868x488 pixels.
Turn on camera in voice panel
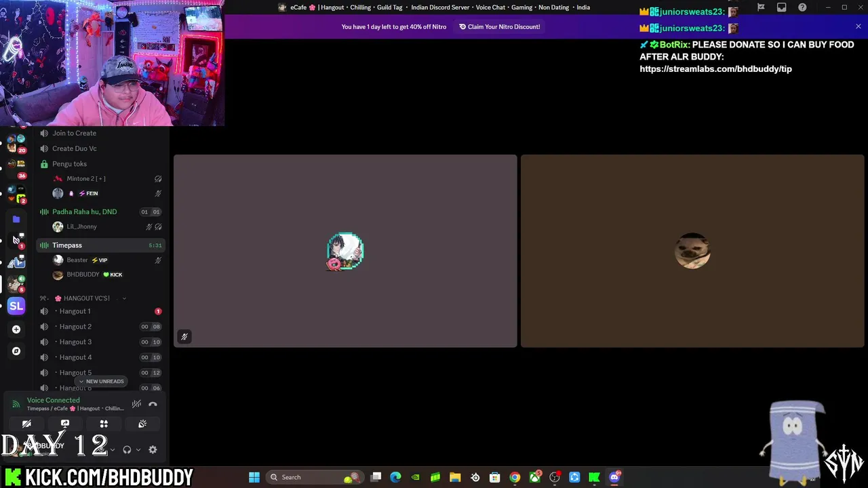(26, 424)
